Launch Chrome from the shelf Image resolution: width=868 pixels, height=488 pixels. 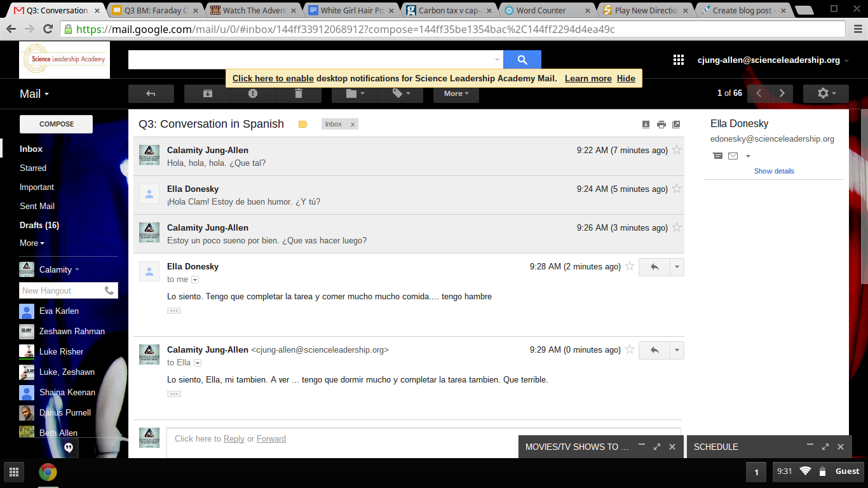[x=48, y=472]
